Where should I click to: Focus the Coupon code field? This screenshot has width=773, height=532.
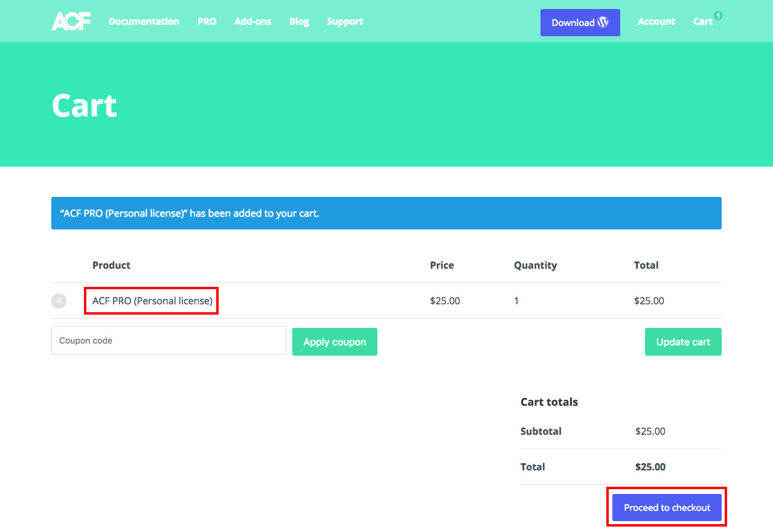coord(168,341)
